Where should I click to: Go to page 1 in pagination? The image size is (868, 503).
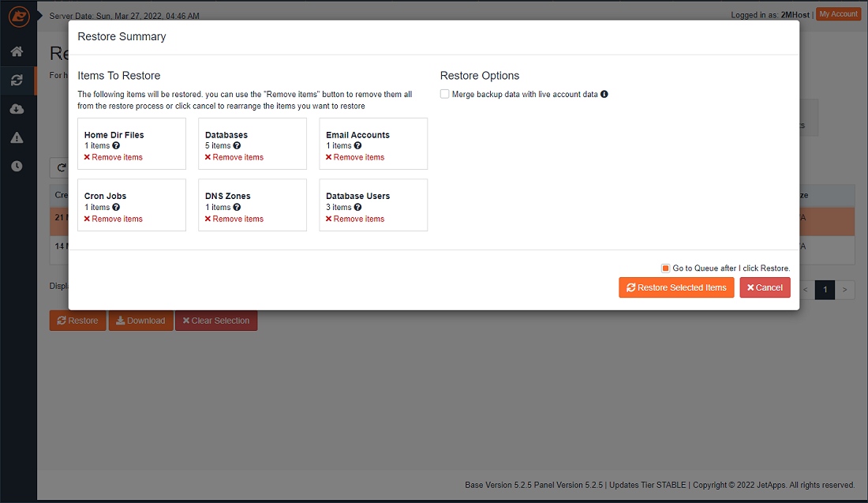[x=825, y=290]
